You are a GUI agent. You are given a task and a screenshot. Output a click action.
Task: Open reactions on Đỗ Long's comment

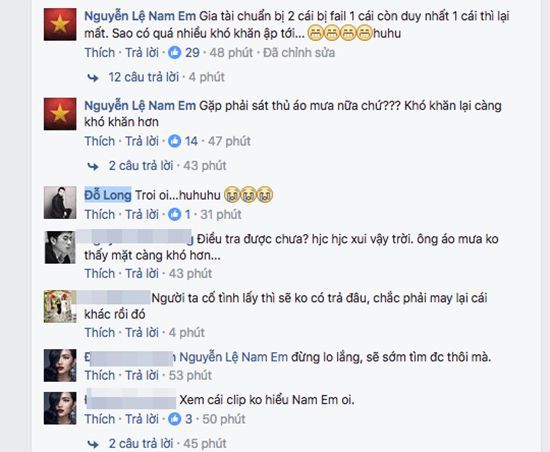click(x=174, y=214)
